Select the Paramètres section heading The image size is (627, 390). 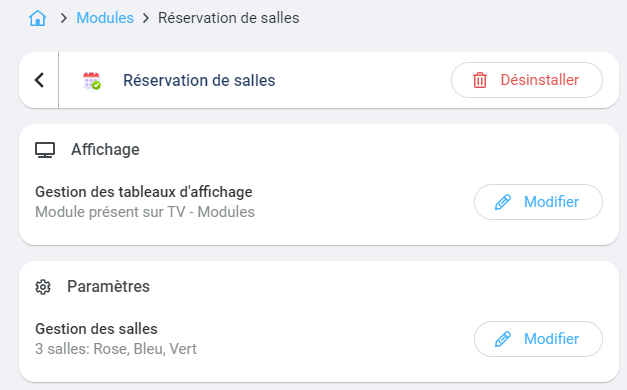108,286
